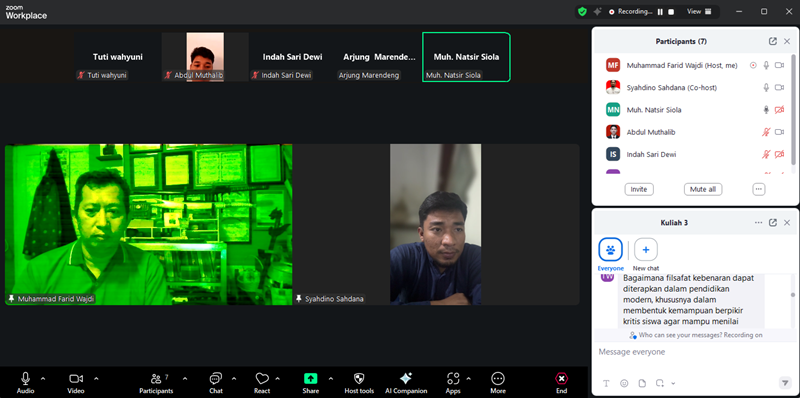Open the emoji picker in chat
The height and width of the screenshot is (398, 800).
(624, 383)
